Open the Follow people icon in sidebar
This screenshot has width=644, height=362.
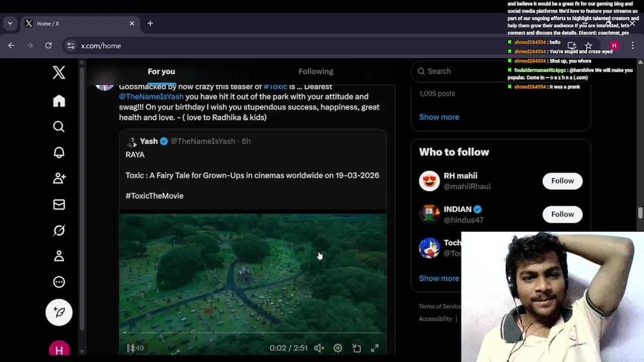click(x=59, y=178)
